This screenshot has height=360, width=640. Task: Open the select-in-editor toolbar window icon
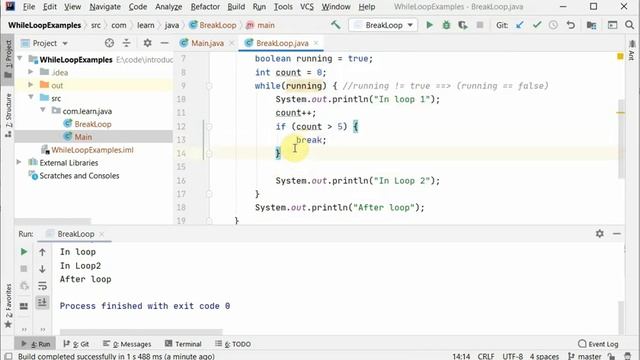click(x=612, y=25)
